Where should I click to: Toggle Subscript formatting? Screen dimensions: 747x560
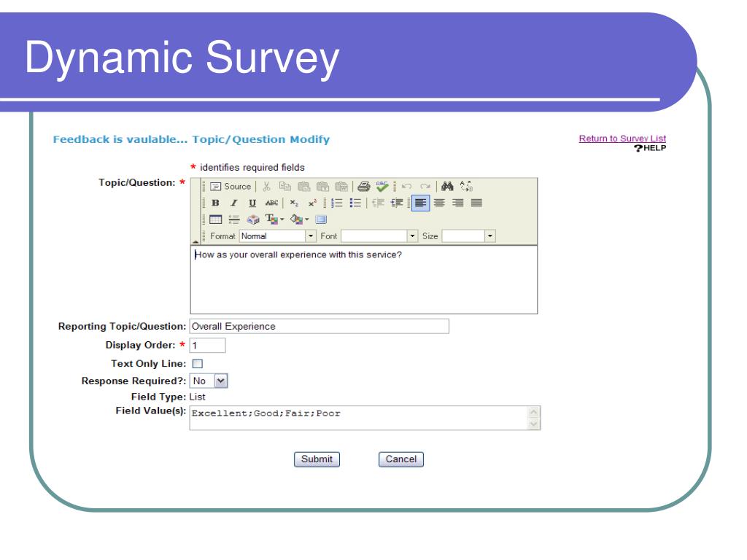coord(294,203)
